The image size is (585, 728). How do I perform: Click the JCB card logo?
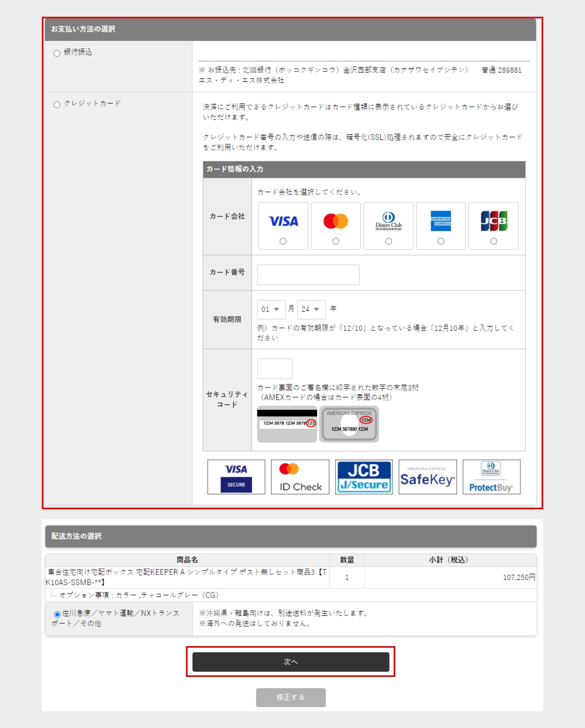coord(493,221)
